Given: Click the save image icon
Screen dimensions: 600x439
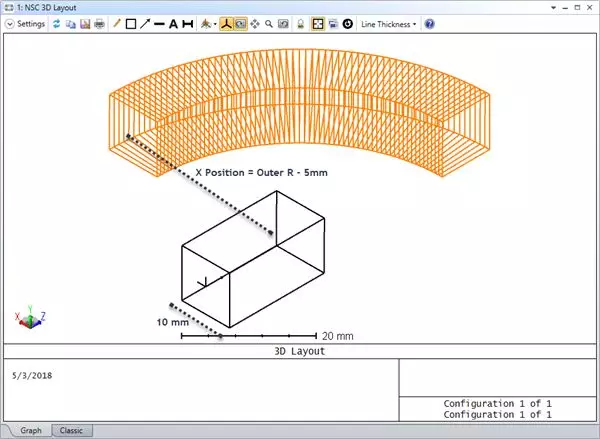Looking at the screenshot, I should click(85, 23).
